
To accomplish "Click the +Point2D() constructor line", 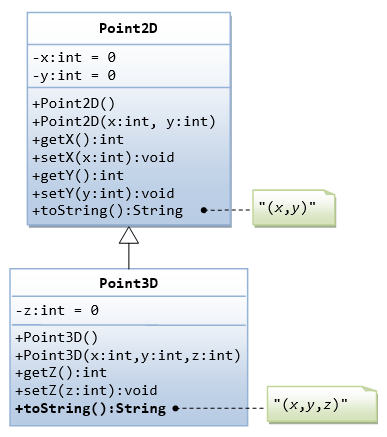I will point(74,104).
